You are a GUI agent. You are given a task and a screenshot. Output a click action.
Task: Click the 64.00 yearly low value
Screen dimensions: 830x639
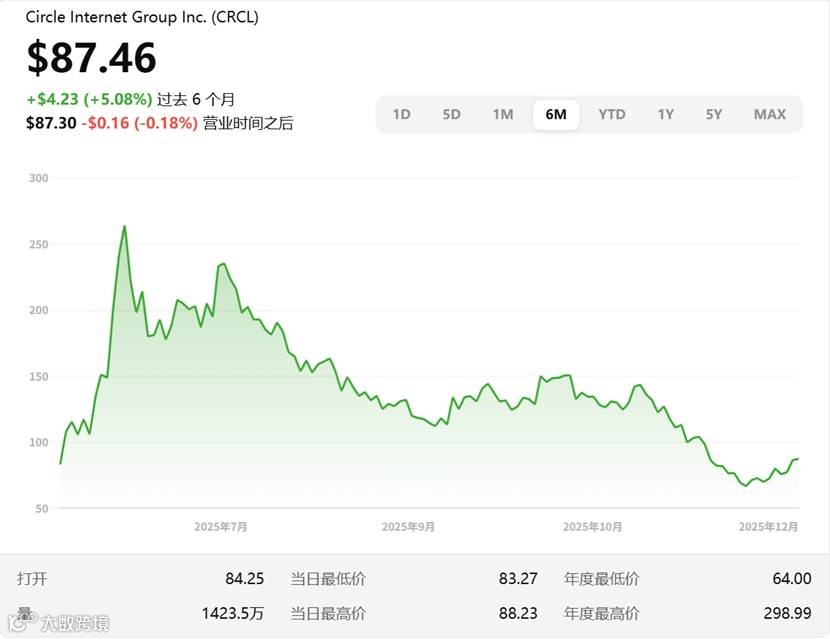click(x=792, y=579)
